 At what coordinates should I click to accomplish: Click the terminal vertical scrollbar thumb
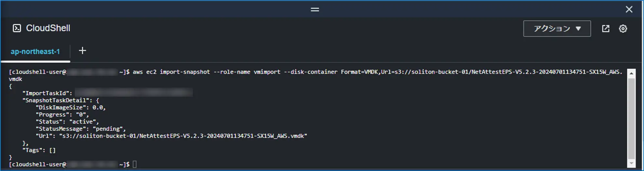[631, 118]
